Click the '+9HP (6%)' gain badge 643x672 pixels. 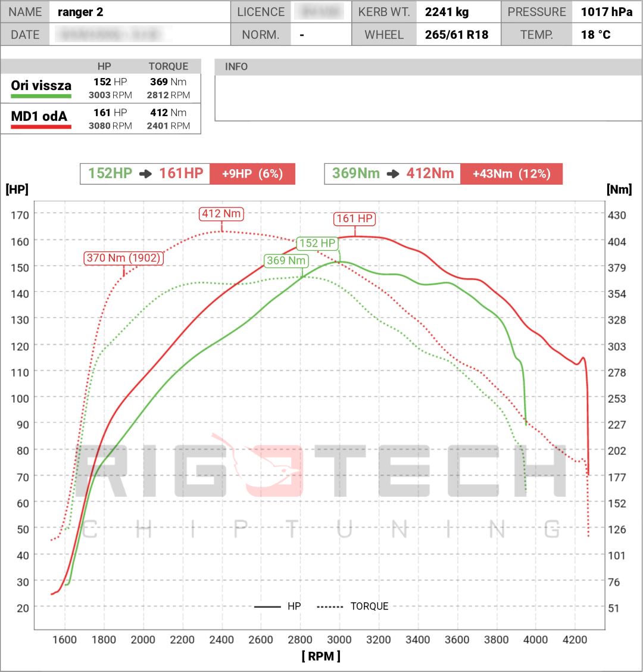252,173
